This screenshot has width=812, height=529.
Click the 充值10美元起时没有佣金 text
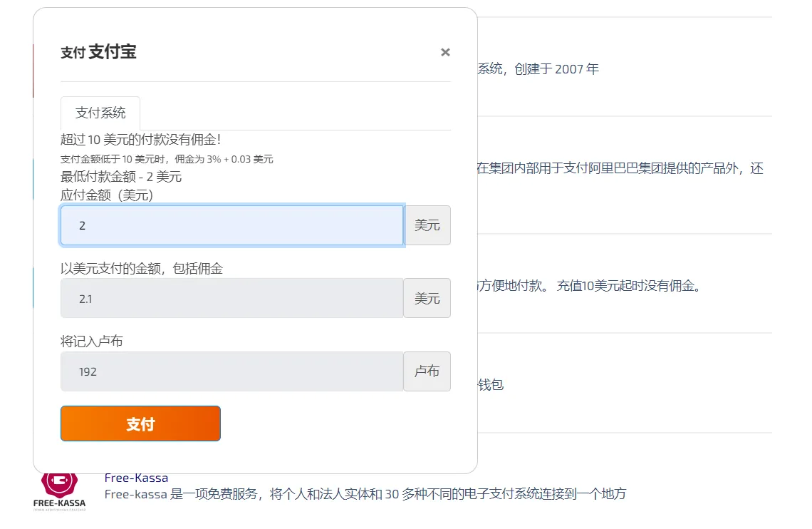[x=629, y=285]
